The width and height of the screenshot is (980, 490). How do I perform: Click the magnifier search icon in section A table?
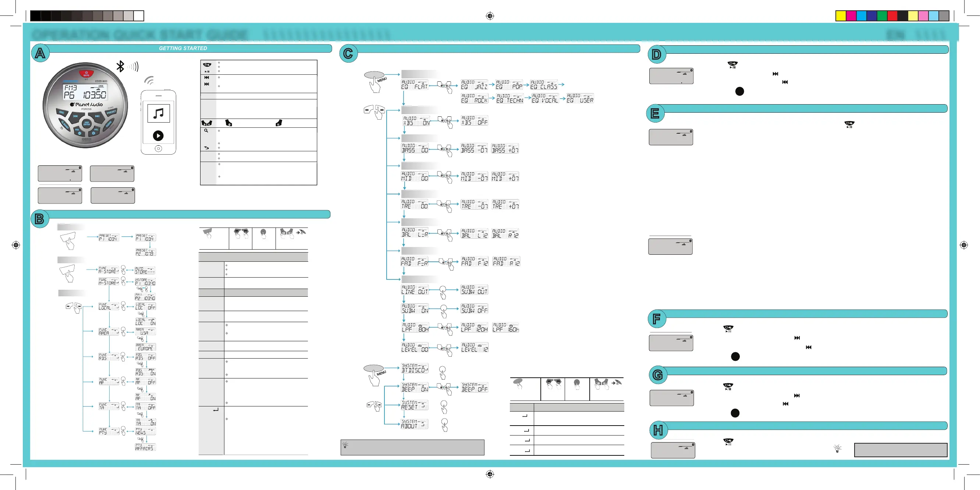pyautogui.click(x=206, y=131)
